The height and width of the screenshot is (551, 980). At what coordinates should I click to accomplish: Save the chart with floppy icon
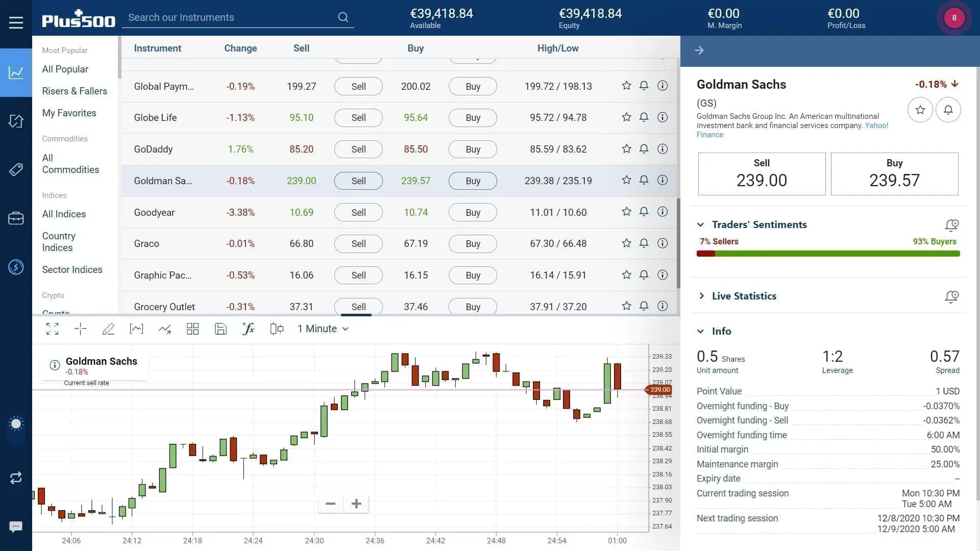coord(220,329)
